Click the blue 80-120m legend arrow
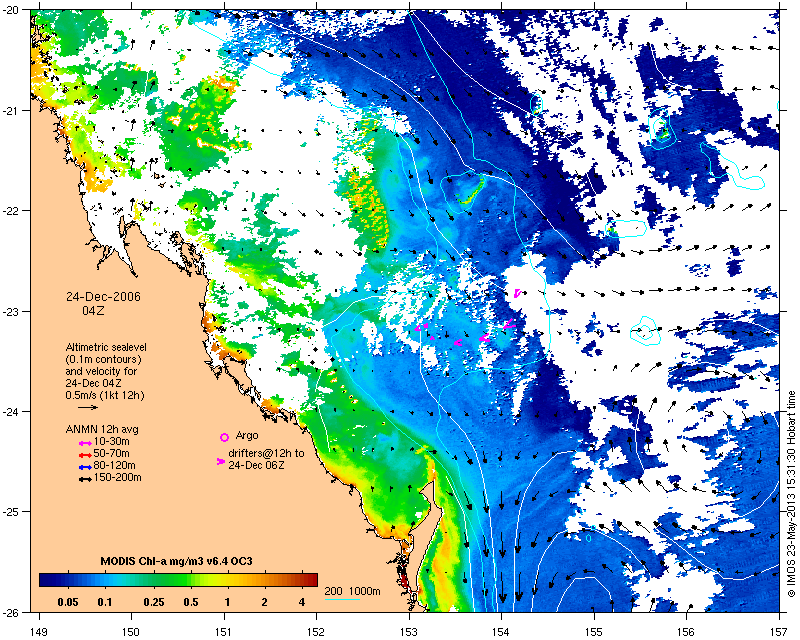 coord(85,467)
